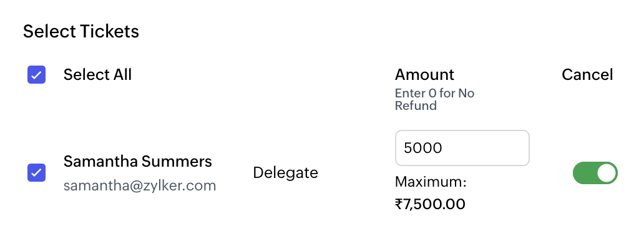Viewport: 644px width, 241px height.
Task: Click the Select Tickets heading
Action: [81, 32]
